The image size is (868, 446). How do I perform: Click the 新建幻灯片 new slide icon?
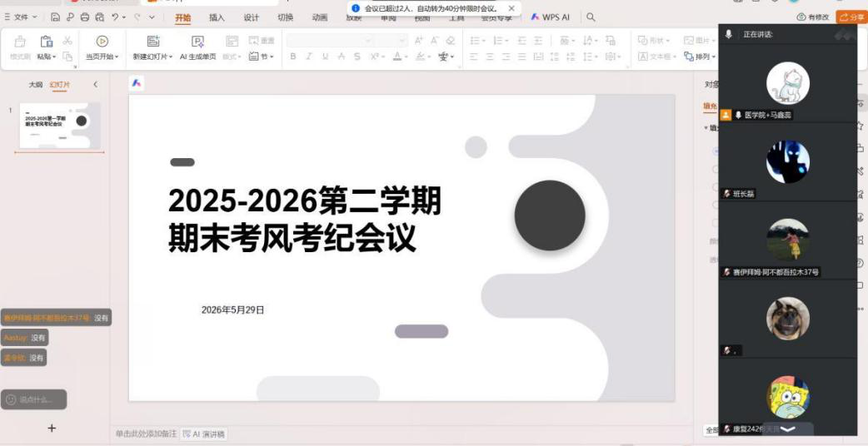pyautogui.click(x=153, y=42)
